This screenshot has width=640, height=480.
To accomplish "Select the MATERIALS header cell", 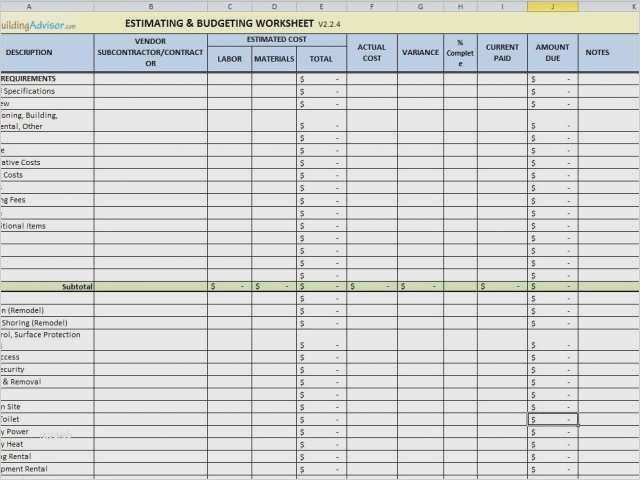I will pos(274,59).
